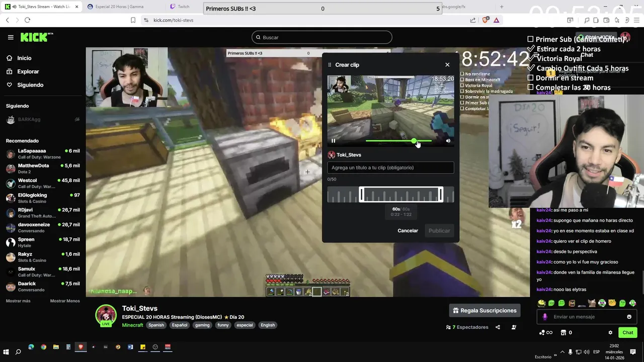Open a new browser tab
Image resolution: width=644 pixels, height=362 pixels.
[501, 7]
